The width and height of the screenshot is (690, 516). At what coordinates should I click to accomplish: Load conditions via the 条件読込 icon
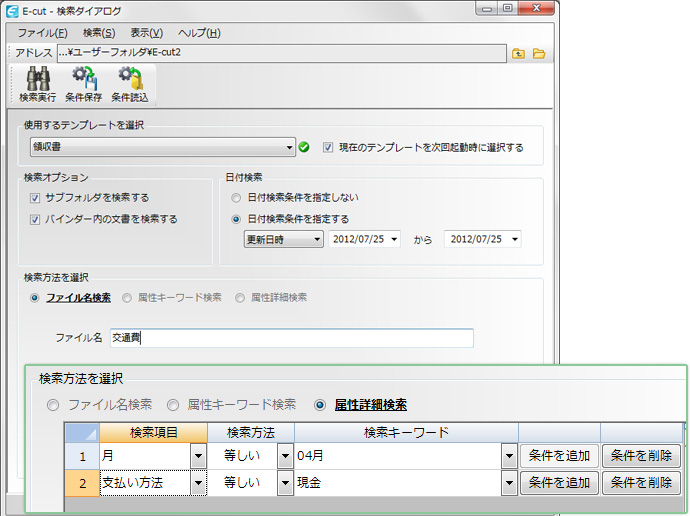point(130,84)
